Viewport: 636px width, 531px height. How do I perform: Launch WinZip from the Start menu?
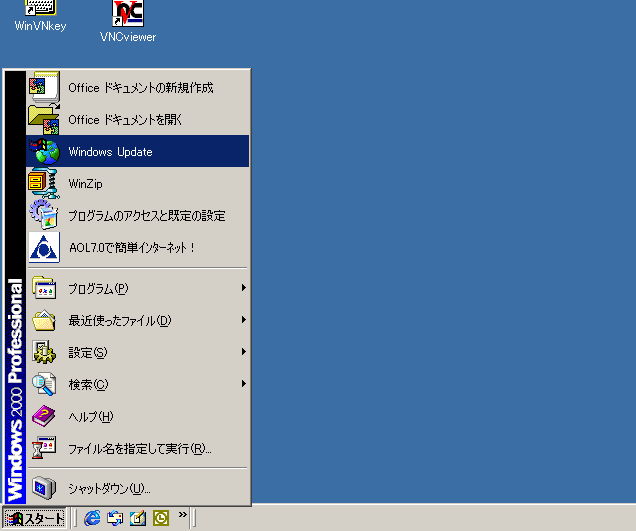coord(138,183)
